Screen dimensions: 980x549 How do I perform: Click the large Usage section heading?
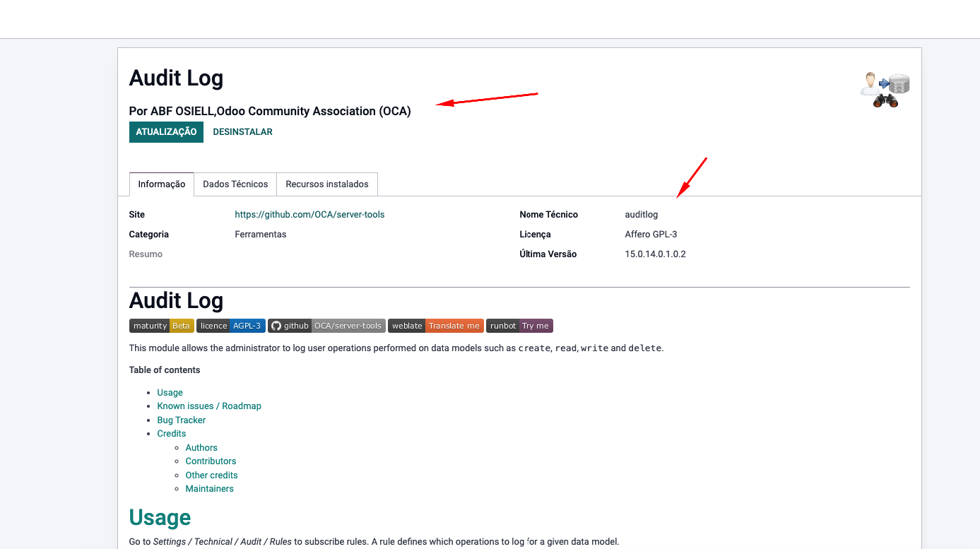pyautogui.click(x=160, y=518)
